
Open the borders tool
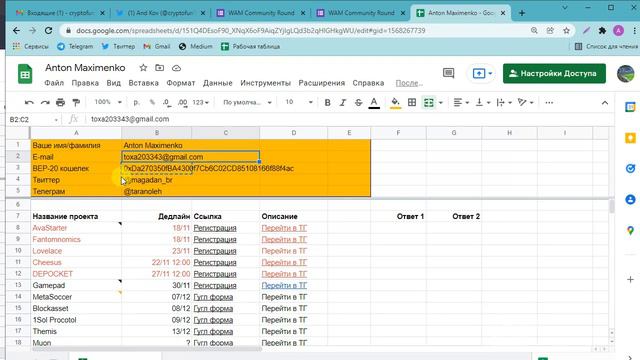point(412,102)
